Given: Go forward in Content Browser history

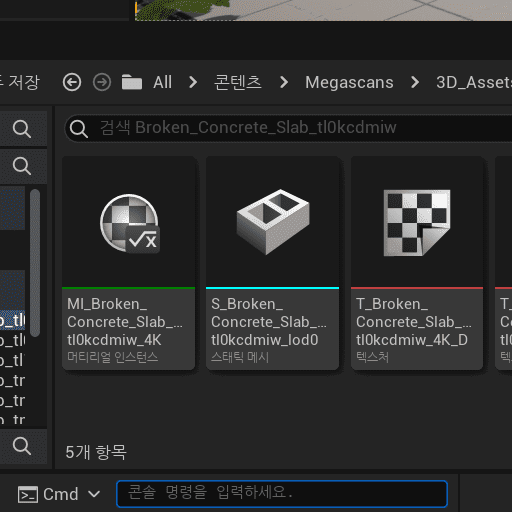Looking at the screenshot, I should [x=102, y=82].
